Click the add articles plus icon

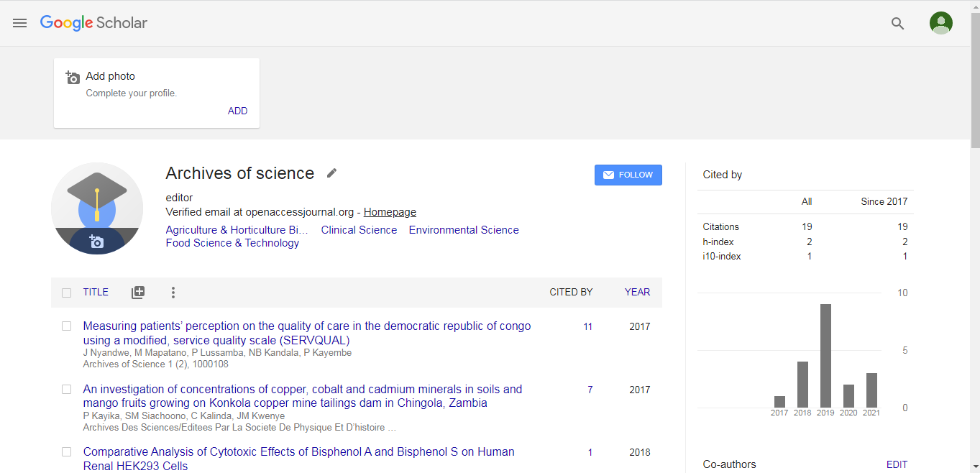138,293
